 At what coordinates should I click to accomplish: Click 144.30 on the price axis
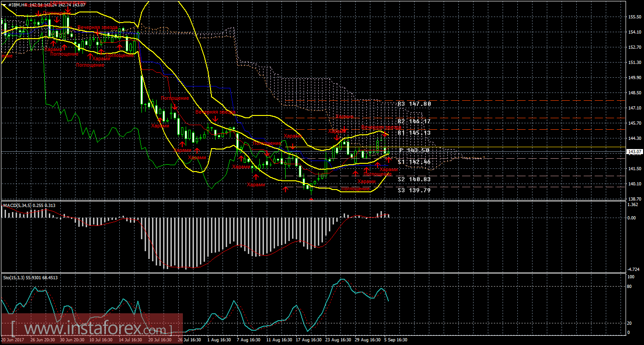pyautogui.click(x=634, y=138)
